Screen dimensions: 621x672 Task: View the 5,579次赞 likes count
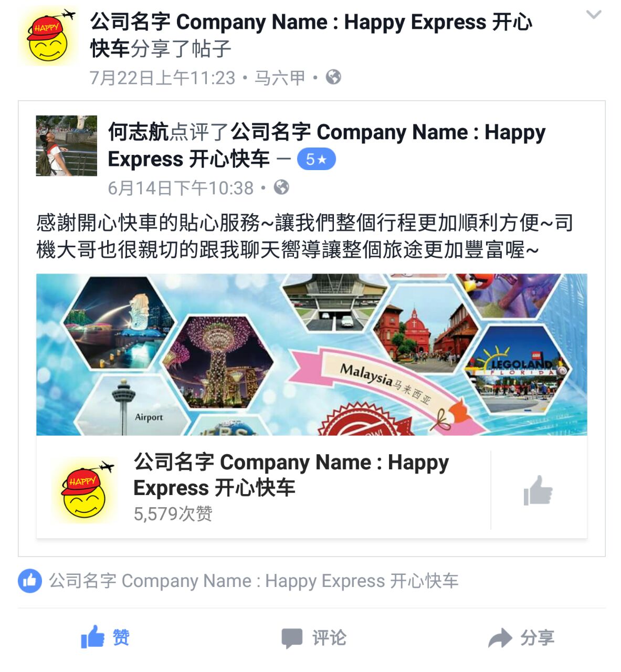coord(173,513)
